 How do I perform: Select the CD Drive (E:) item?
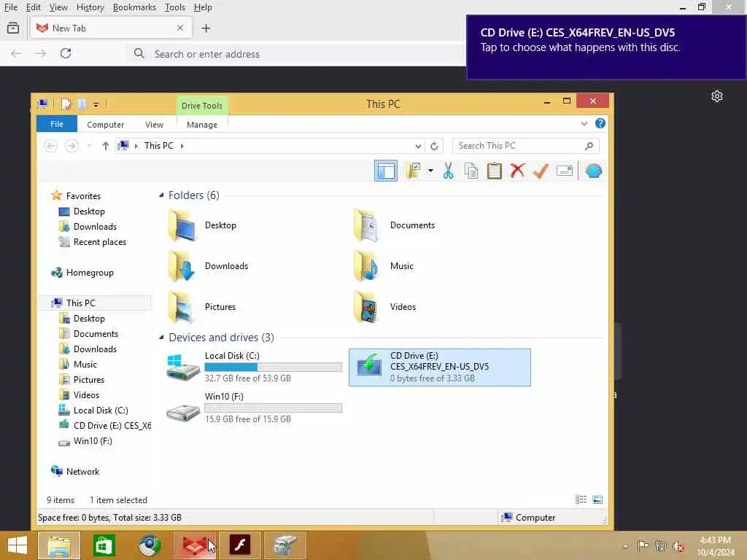(440, 367)
